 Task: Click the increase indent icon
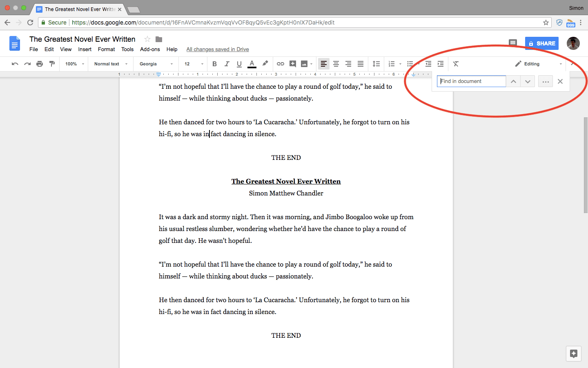pos(441,64)
